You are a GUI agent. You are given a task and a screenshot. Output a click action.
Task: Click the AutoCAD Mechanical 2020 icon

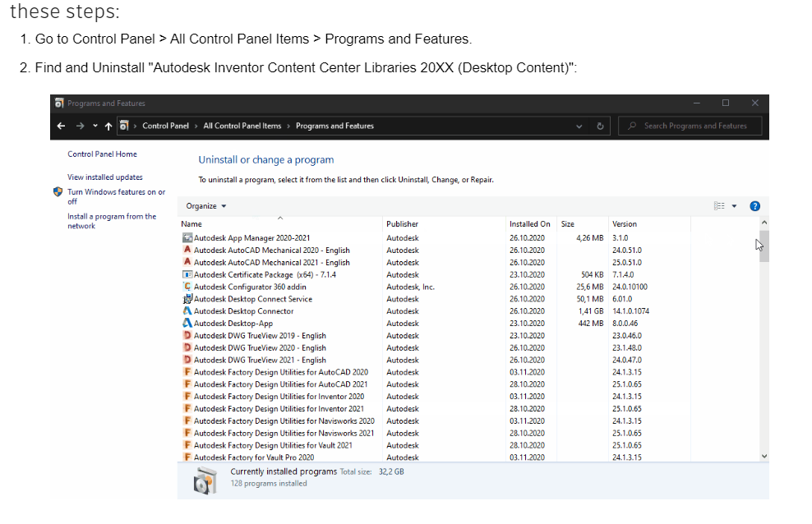[187, 250]
